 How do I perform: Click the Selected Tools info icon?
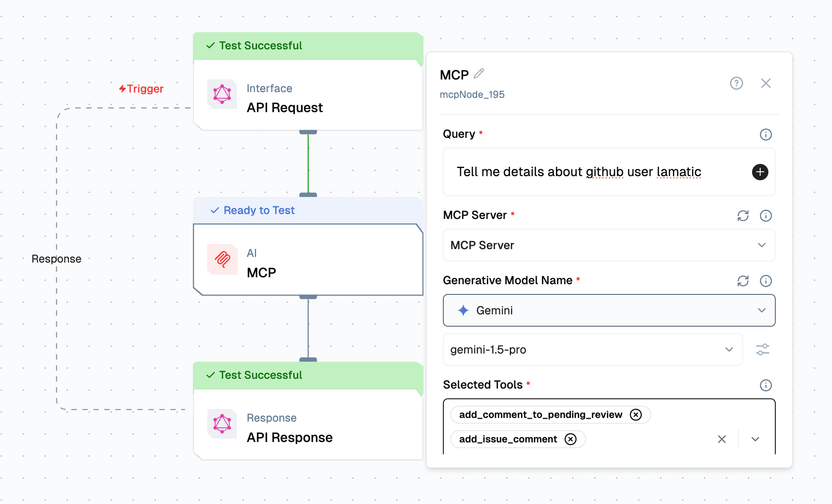(766, 385)
